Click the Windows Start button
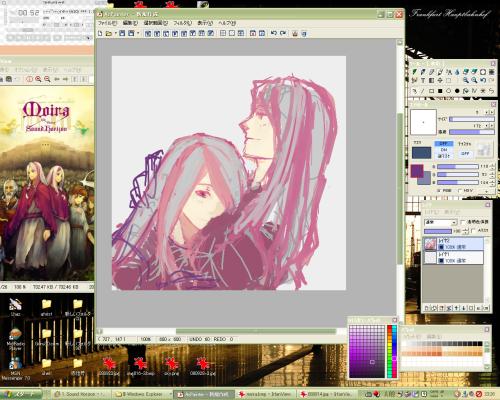The width and height of the screenshot is (500, 400). (x=21, y=394)
